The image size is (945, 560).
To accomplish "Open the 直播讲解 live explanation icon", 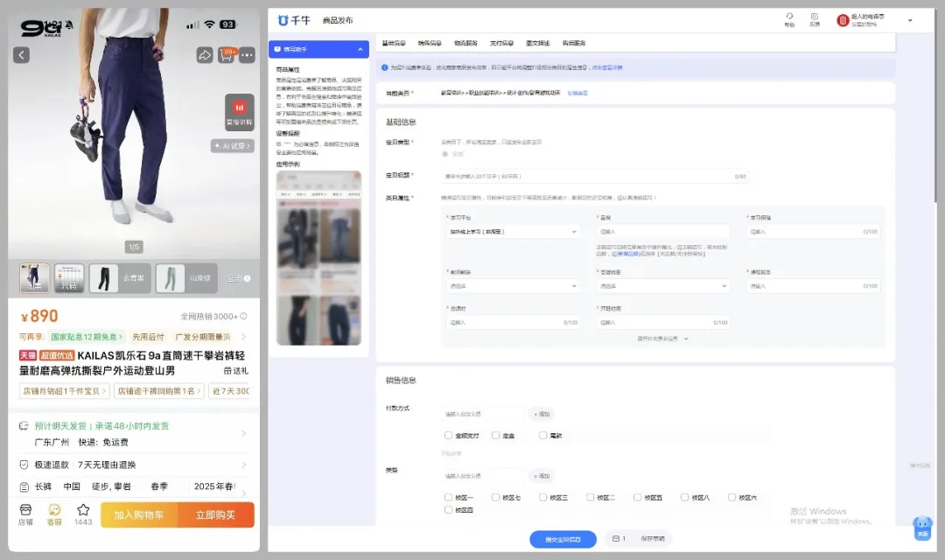I will 240,112.
